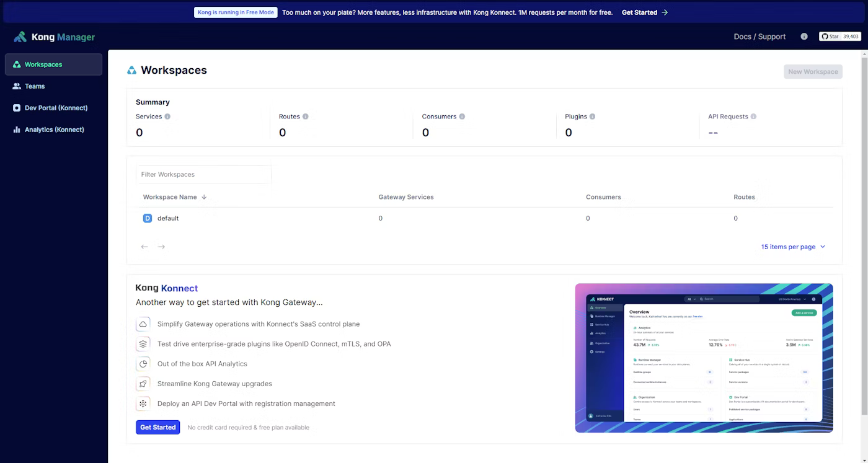Click the info icon beside Consumers summary
The width and height of the screenshot is (868, 463).
pyautogui.click(x=462, y=117)
